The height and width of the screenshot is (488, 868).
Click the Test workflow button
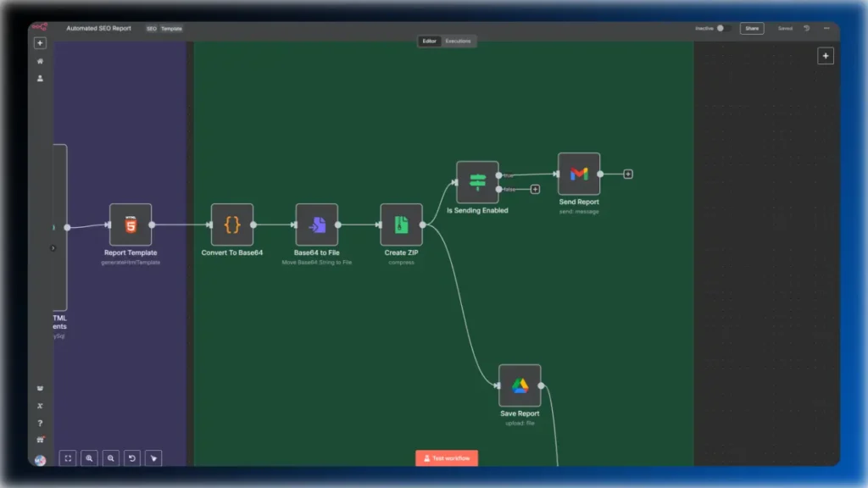pyautogui.click(x=447, y=458)
